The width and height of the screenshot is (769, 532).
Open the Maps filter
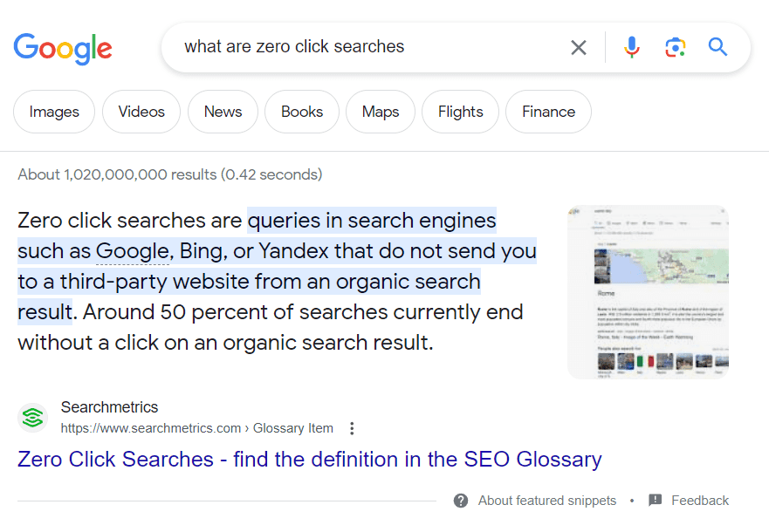click(x=381, y=112)
